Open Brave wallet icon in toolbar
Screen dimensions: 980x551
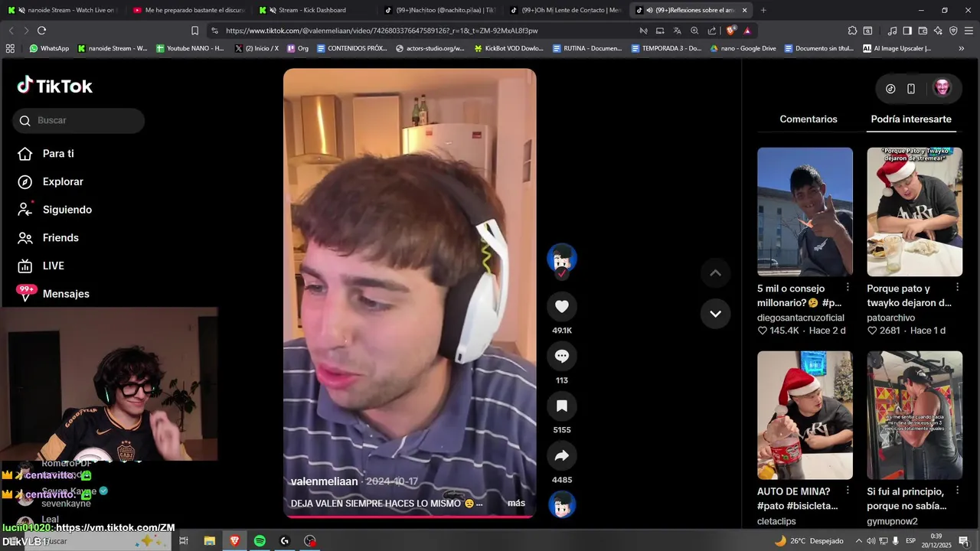(x=923, y=31)
